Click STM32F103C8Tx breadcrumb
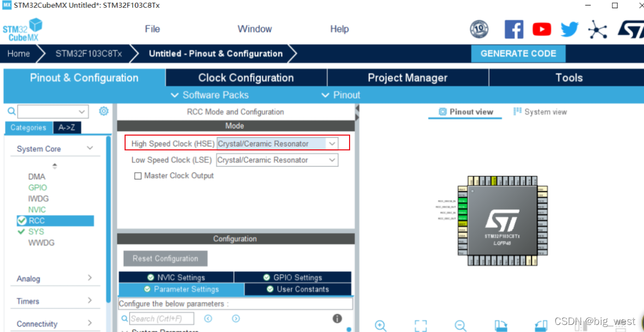This screenshot has height=332, width=644. [x=88, y=54]
